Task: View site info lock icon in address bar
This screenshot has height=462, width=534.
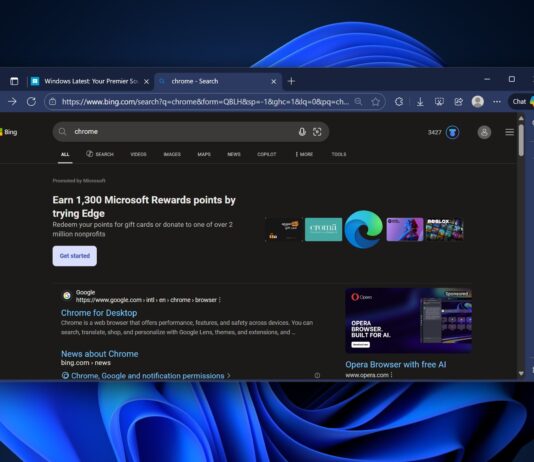Action: (52, 101)
